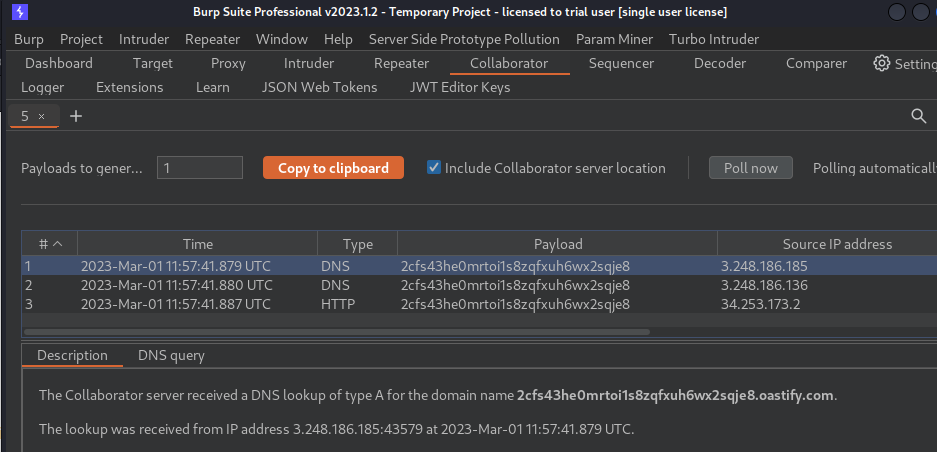Click the Payloads to generate label
Viewport: 937px width, 452px height.
(82, 168)
